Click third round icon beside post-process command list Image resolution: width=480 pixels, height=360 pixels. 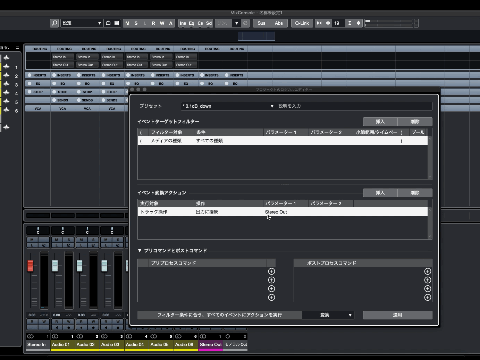[x=427, y=289]
